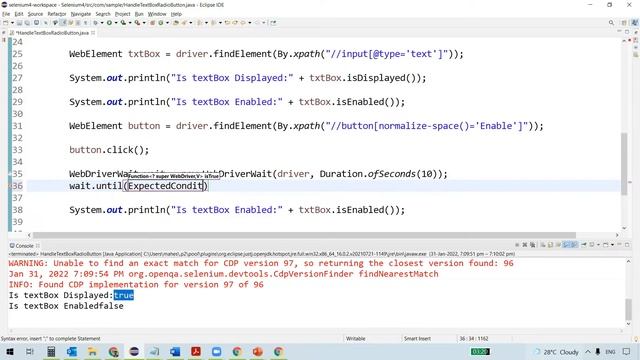
Task: Click the button.click() line of code
Action: 109,150
